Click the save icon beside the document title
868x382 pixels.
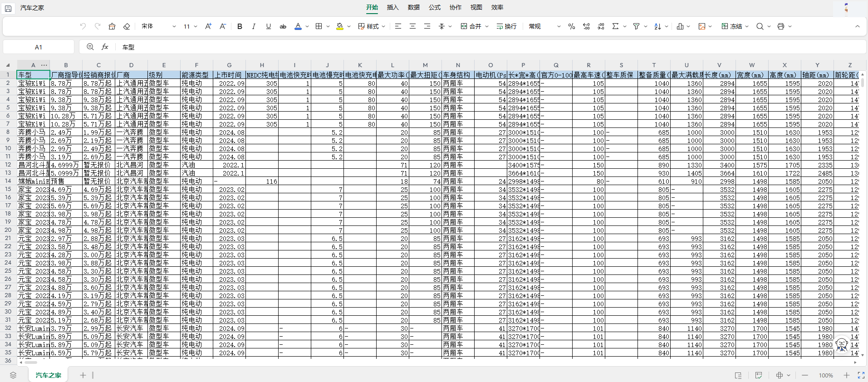[8, 8]
